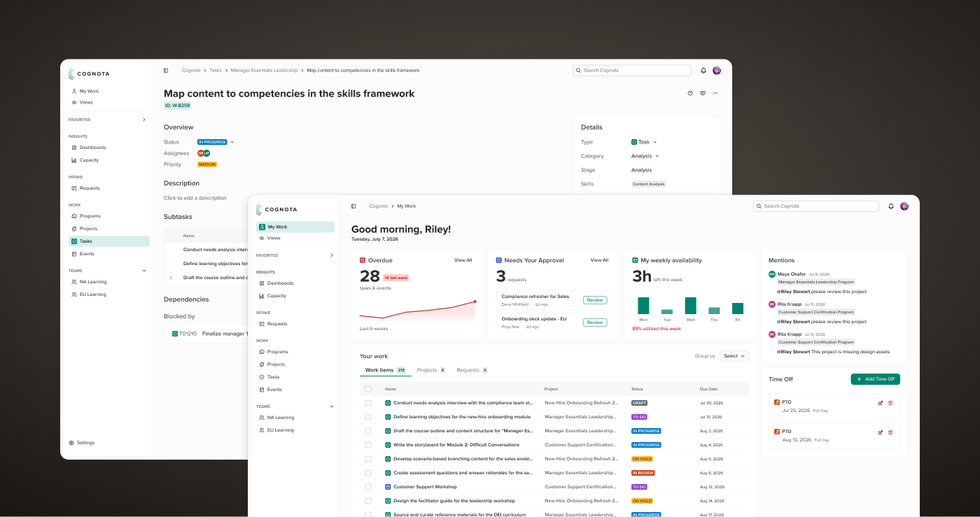Check the Conduct needs analysis interview row
This screenshot has height=517, width=980.
(368, 403)
